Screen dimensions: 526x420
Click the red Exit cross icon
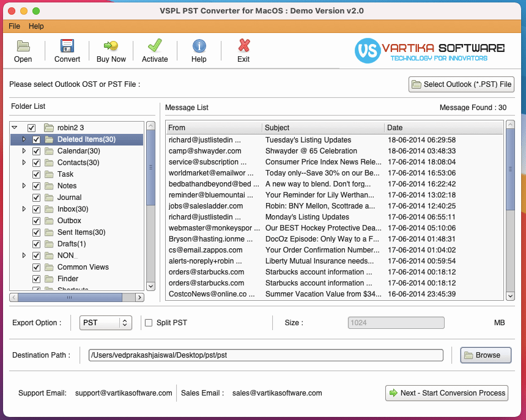tap(244, 46)
